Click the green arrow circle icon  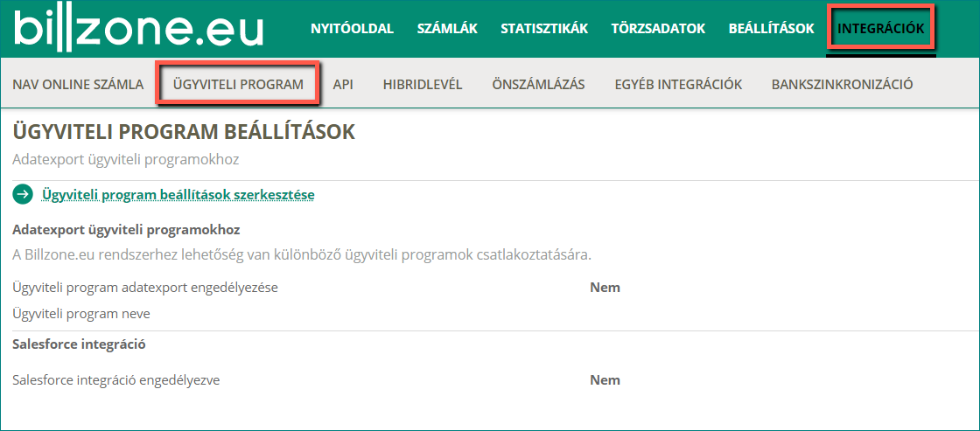coord(23,195)
